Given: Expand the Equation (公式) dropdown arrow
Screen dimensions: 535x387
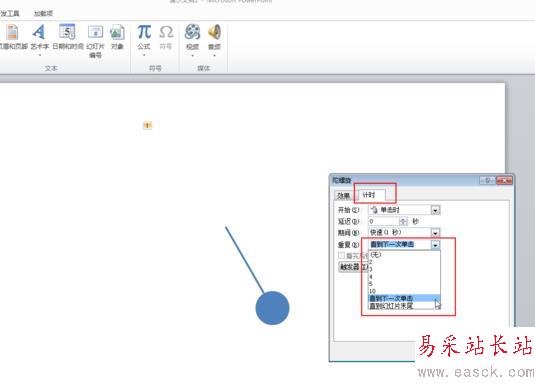Looking at the screenshot, I should (x=144, y=55).
